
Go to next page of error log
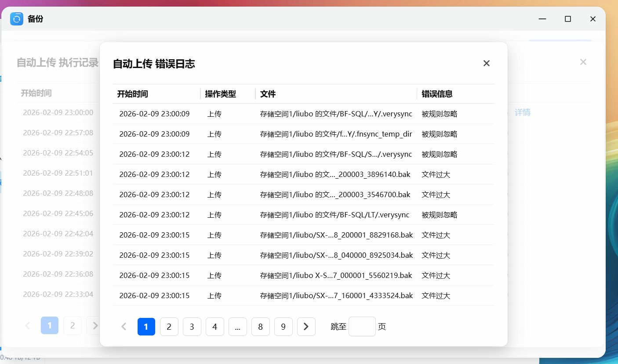click(x=306, y=327)
